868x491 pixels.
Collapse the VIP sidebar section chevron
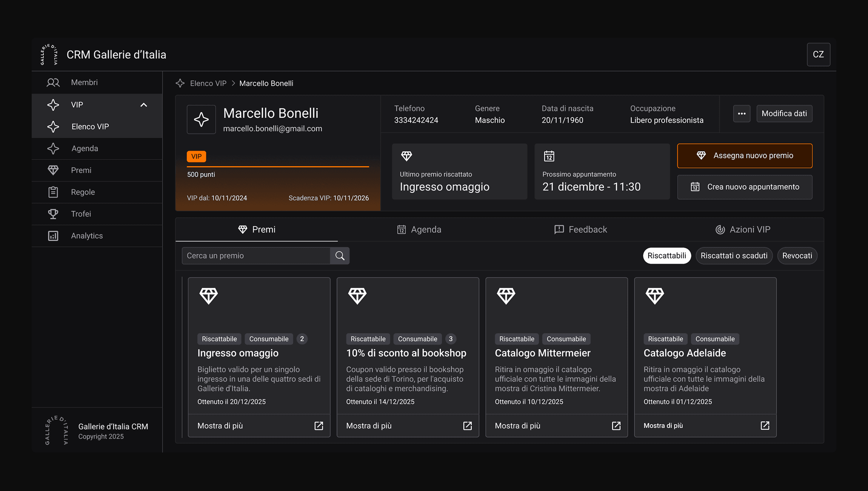tap(143, 105)
